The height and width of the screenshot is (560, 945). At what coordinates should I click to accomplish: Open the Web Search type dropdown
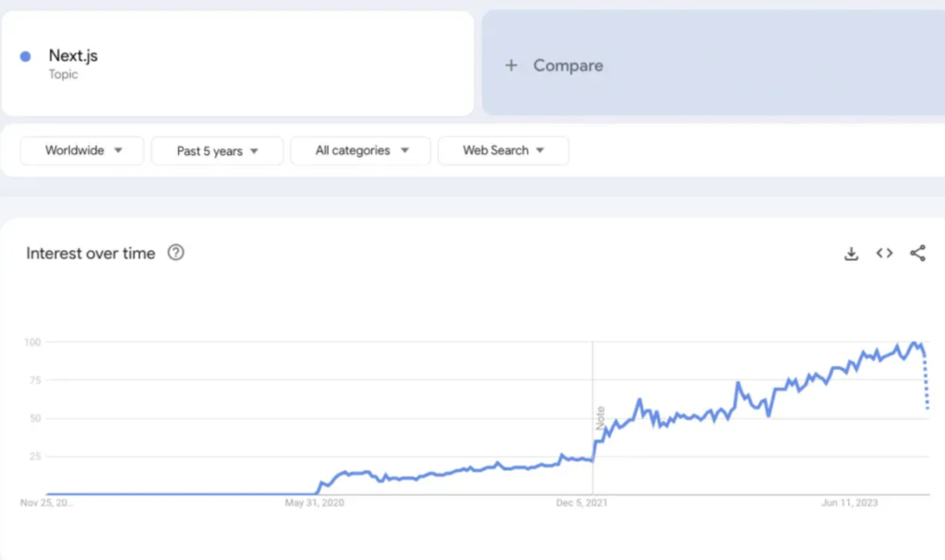503,150
